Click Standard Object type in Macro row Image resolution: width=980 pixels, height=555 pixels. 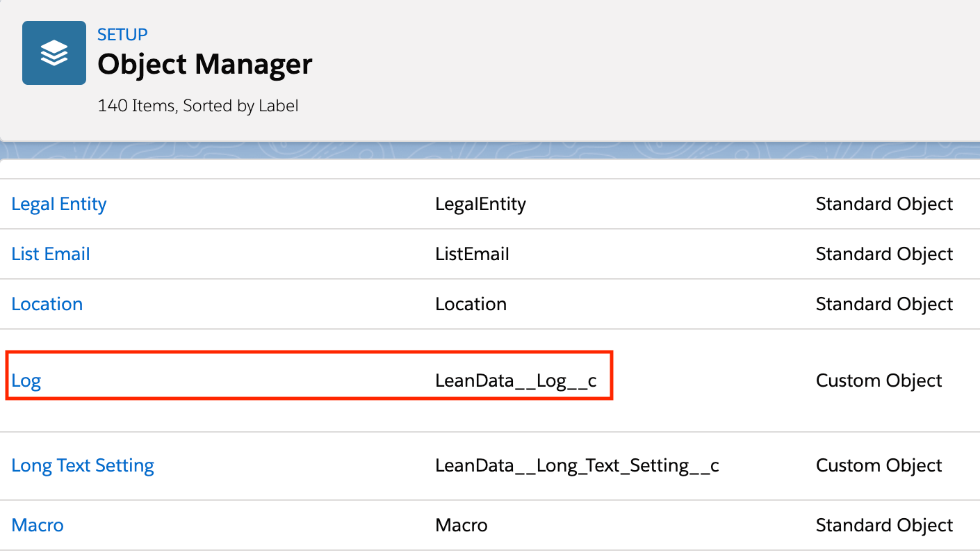pyautogui.click(x=884, y=525)
